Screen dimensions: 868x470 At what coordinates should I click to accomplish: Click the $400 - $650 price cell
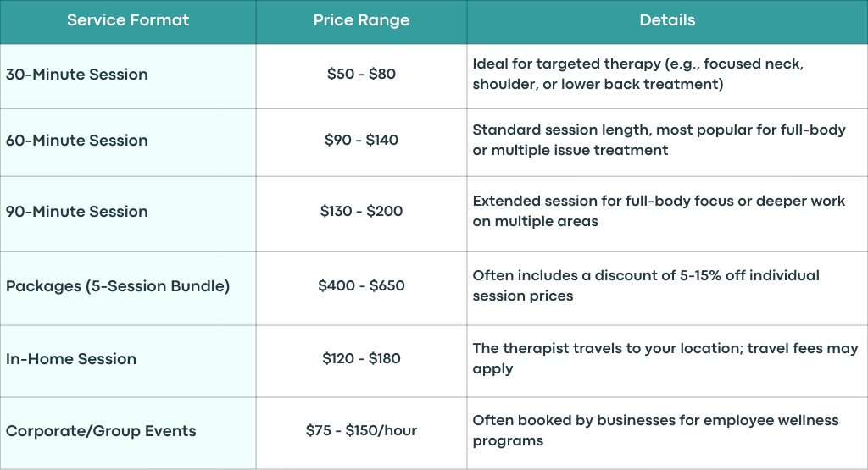pyautogui.click(x=361, y=286)
